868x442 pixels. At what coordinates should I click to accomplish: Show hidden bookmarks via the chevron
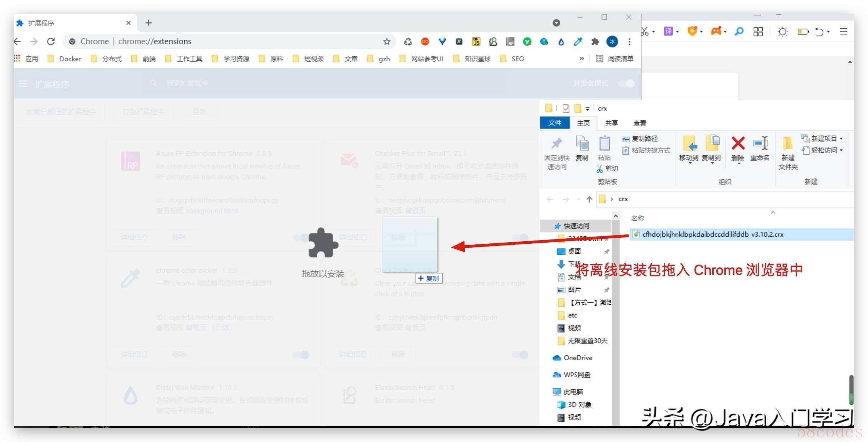click(582, 59)
